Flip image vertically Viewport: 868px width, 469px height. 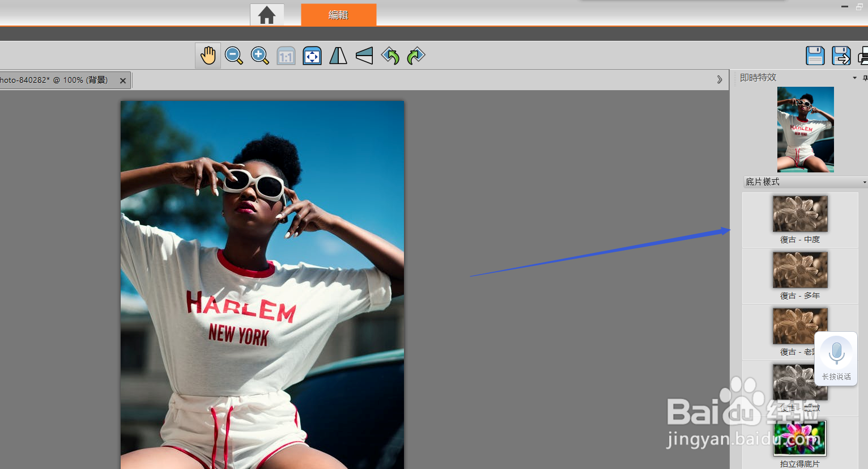coord(364,56)
